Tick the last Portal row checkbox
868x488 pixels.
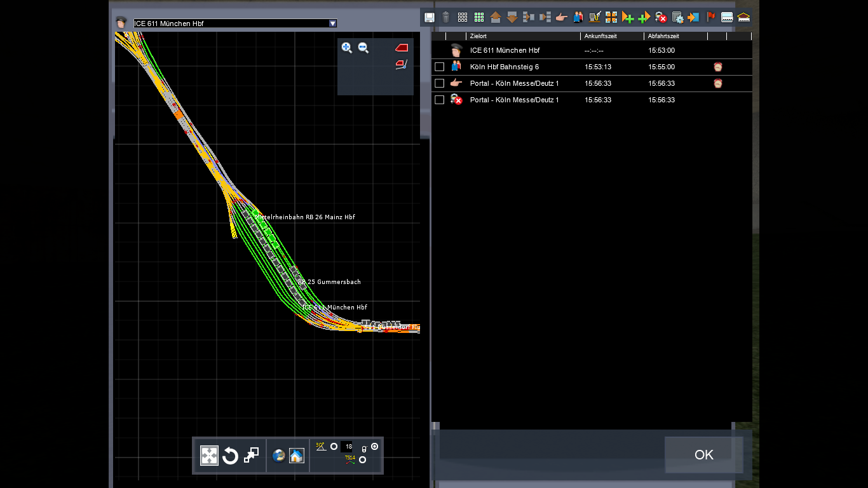tap(439, 100)
